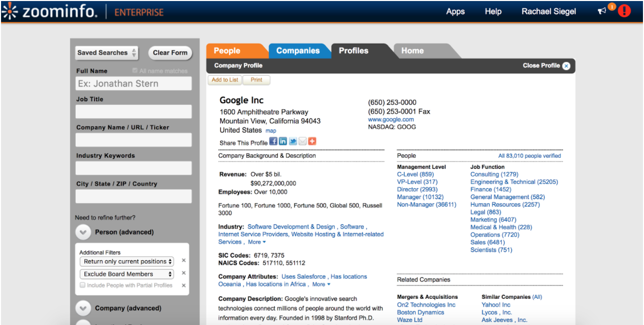This screenshot has height=325, width=644.
Task: Click 'All 83,010 people verified' link
Action: pyautogui.click(x=530, y=156)
